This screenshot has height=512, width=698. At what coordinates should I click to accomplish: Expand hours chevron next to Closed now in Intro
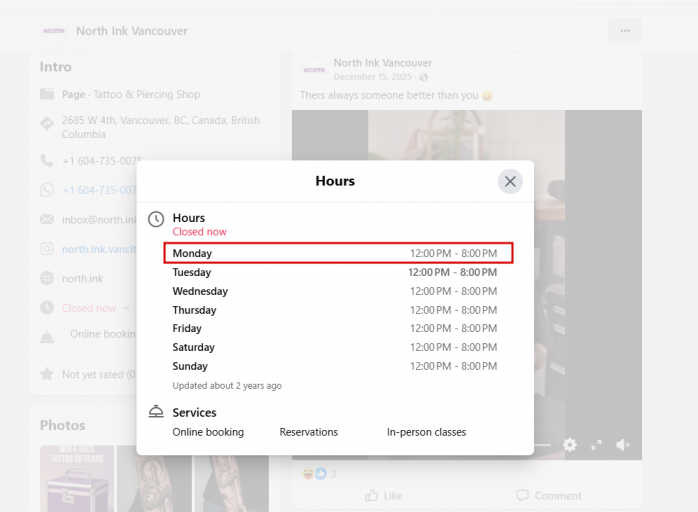(x=126, y=308)
